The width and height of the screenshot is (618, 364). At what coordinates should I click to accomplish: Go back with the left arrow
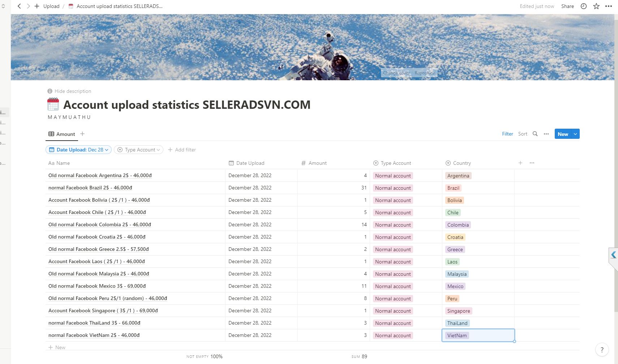click(x=20, y=6)
